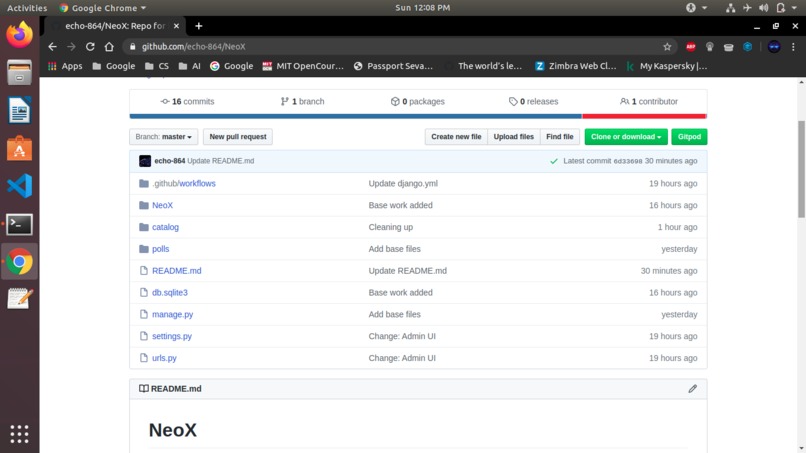Open the Zimbra Web Client bookmark
The width and height of the screenshot is (806, 453).
click(575, 66)
